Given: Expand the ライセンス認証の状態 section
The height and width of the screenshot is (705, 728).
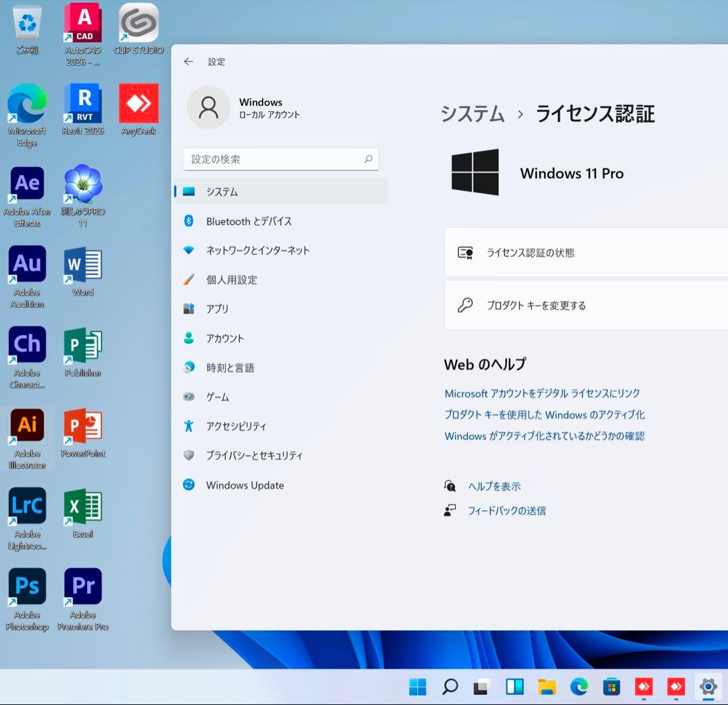Looking at the screenshot, I should (586, 252).
